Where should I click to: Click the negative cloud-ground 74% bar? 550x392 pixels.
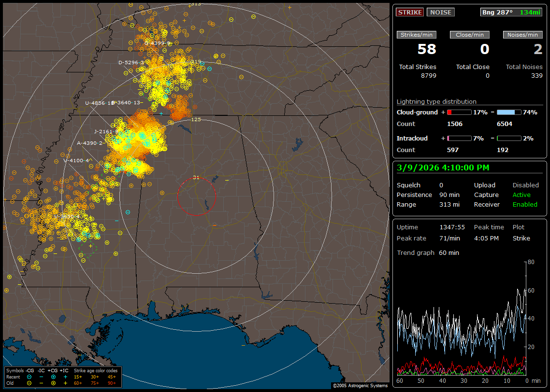point(509,112)
